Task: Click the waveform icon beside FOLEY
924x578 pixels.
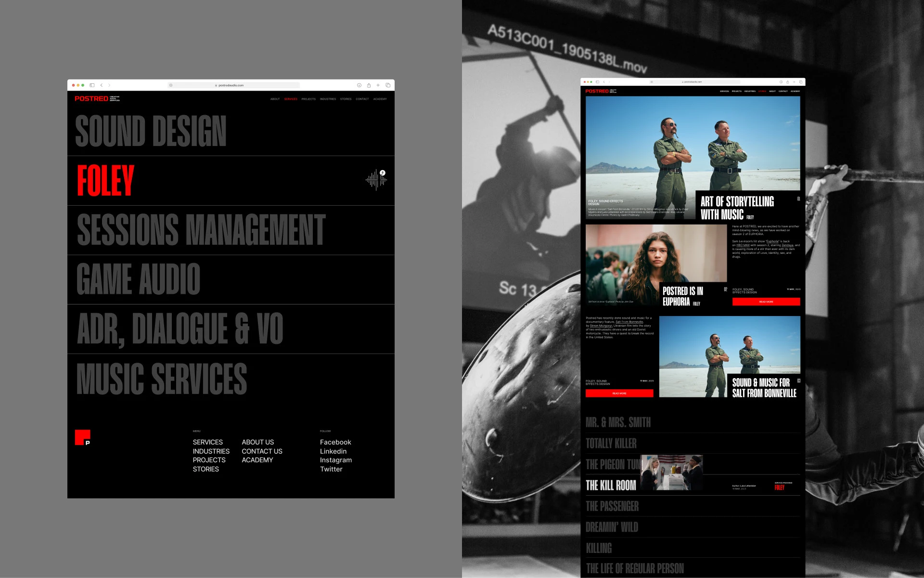Action: click(x=376, y=180)
